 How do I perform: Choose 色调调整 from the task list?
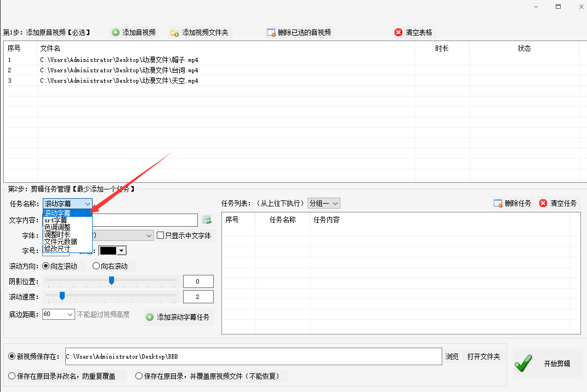pos(67,227)
